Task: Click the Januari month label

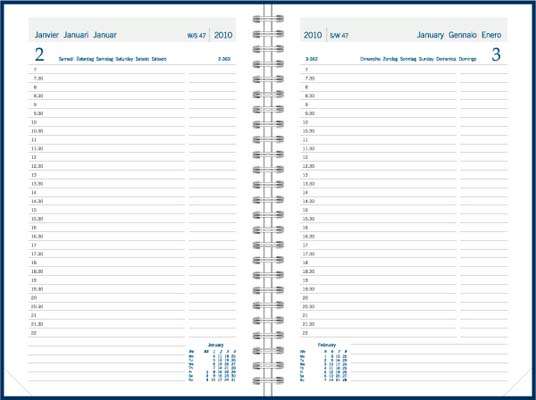Action: [x=76, y=35]
